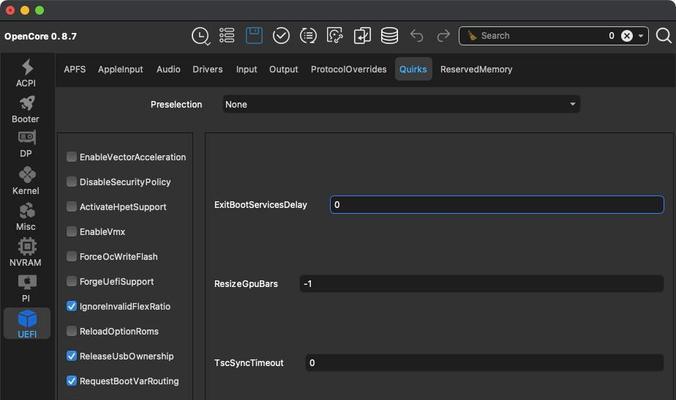Switch to the APFS tab
This screenshot has height=400, width=676.
coord(75,69)
